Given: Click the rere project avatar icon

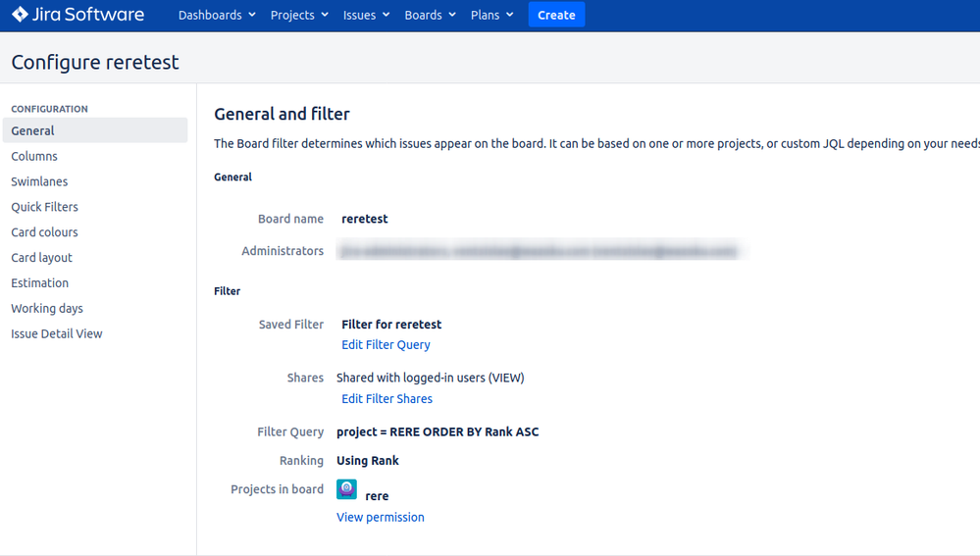Looking at the screenshot, I should pyautogui.click(x=347, y=489).
